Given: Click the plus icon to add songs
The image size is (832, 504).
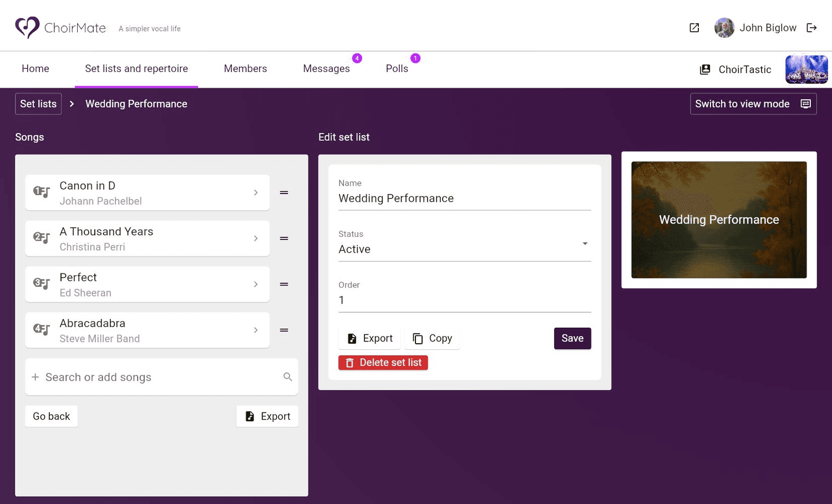Looking at the screenshot, I should [35, 377].
